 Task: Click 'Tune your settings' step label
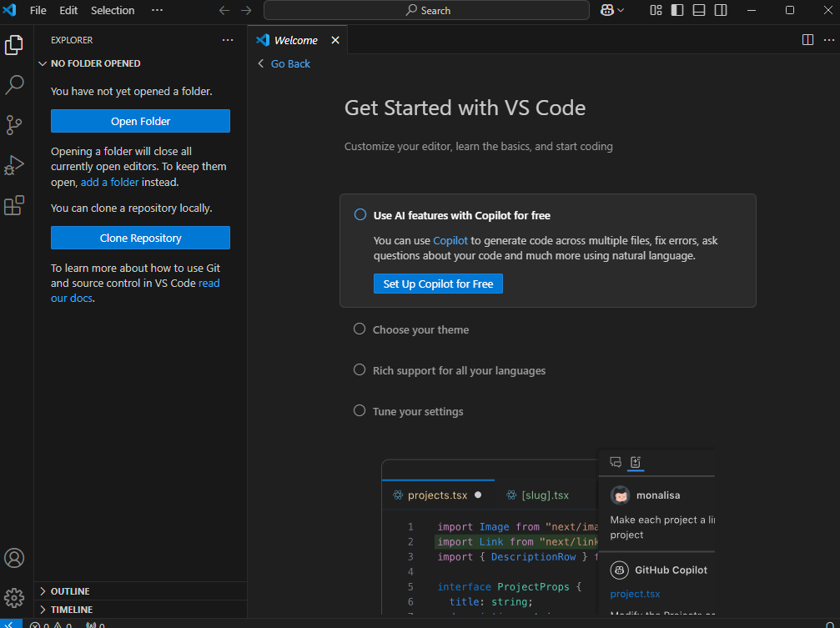pyautogui.click(x=418, y=411)
